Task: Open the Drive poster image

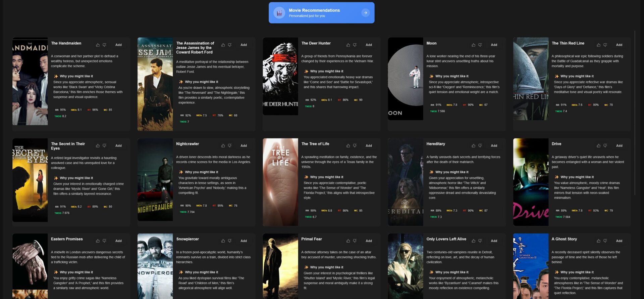Action: tap(531, 182)
